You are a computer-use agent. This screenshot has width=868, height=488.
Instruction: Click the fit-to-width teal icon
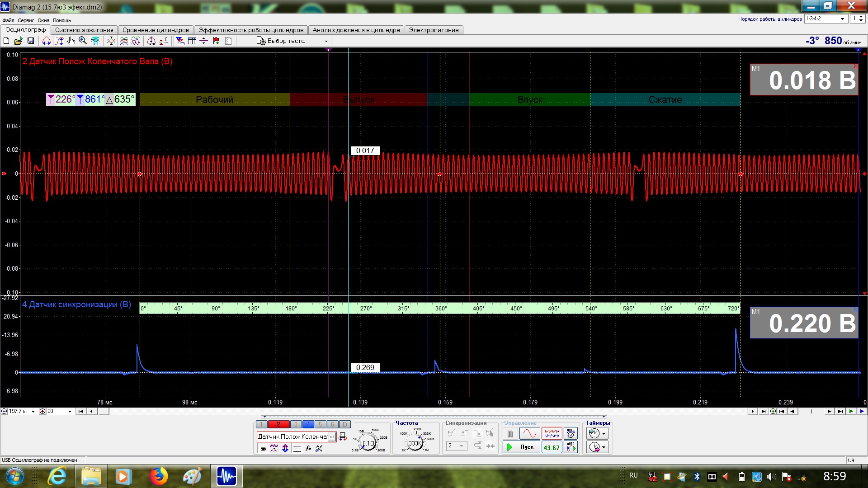[x=95, y=41]
